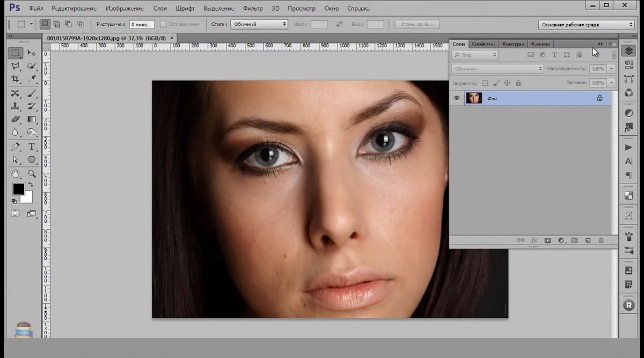This screenshot has height=358, width=644.
Task: Open the layer blend mode dropdown
Action: coord(497,69)
